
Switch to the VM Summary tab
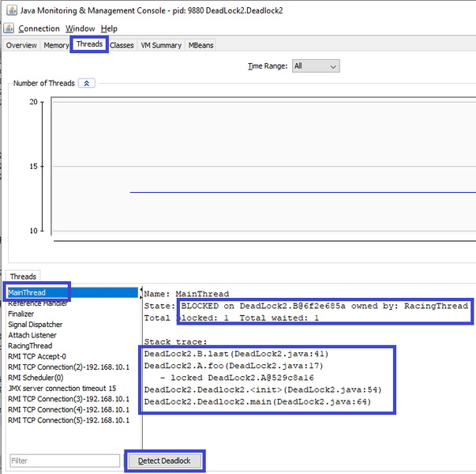tap(161, 45)
